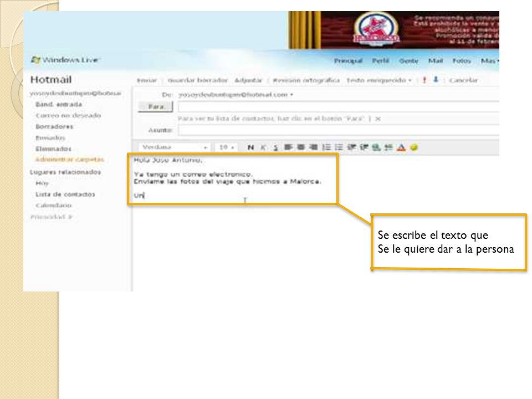
Task: Open the Perfil tab
Action: [380, 61]
